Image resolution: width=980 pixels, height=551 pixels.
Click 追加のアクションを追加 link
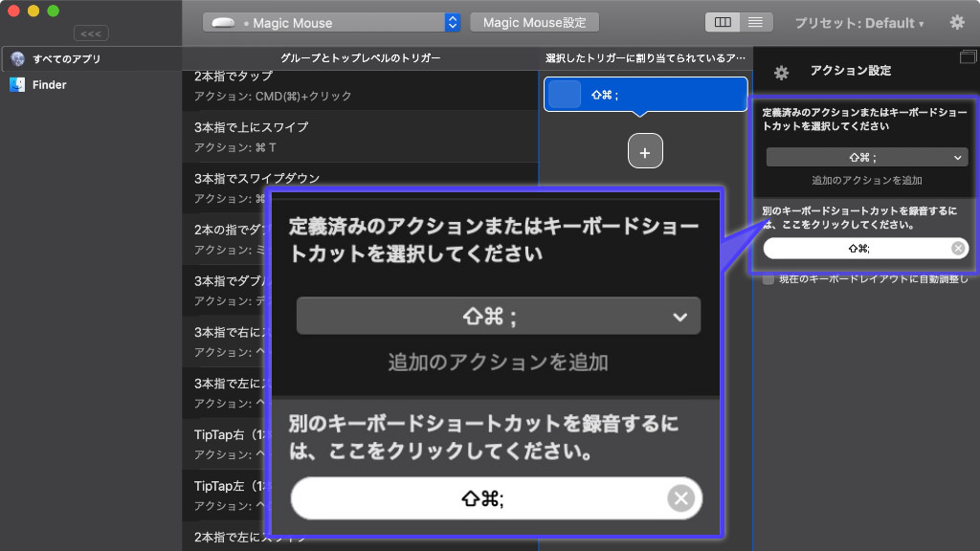click(x=867, y=181)
